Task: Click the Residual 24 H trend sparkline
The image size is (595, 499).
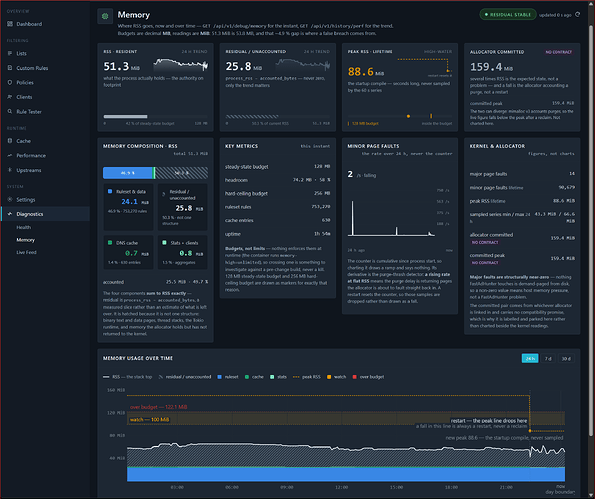Action: pyautogui.click(x=303, y=65)
